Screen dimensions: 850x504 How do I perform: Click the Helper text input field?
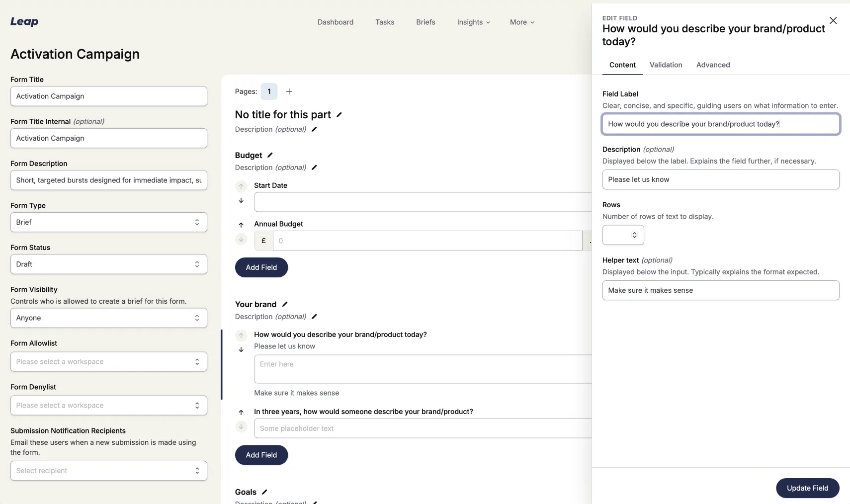tap(720, 290)
